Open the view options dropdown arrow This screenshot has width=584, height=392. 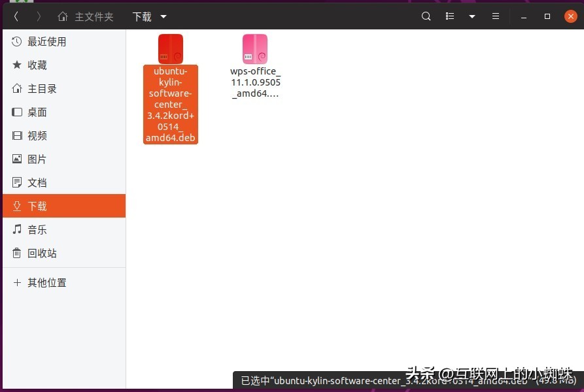coord(472,16)
